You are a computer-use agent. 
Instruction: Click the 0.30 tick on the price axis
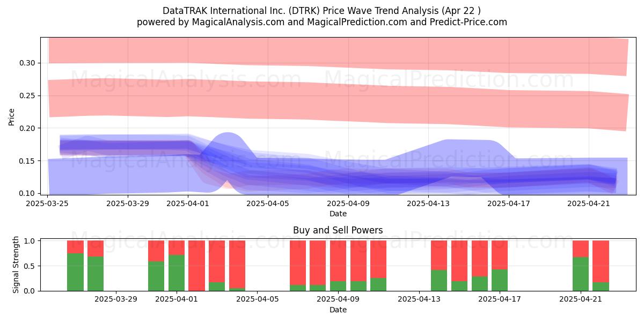click(x=27, y=63)
